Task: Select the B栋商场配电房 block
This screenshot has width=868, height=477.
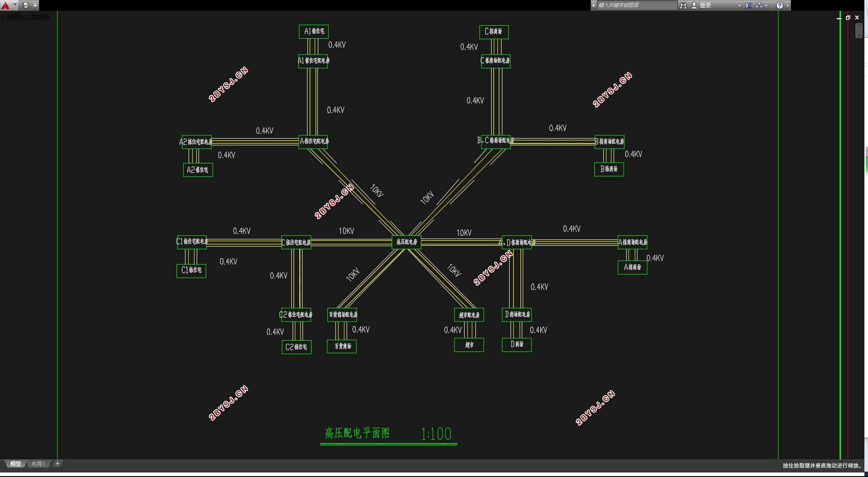Action: pyautogui.click(x=610, y=142)
